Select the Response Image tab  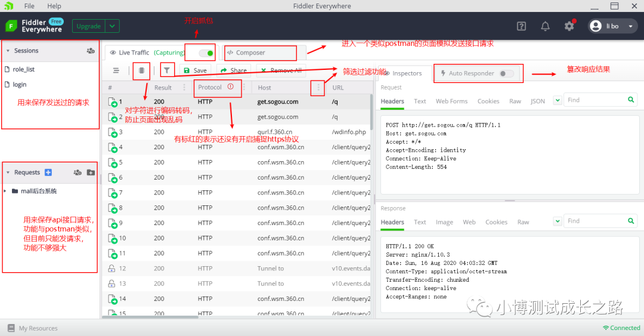(444, 222)
